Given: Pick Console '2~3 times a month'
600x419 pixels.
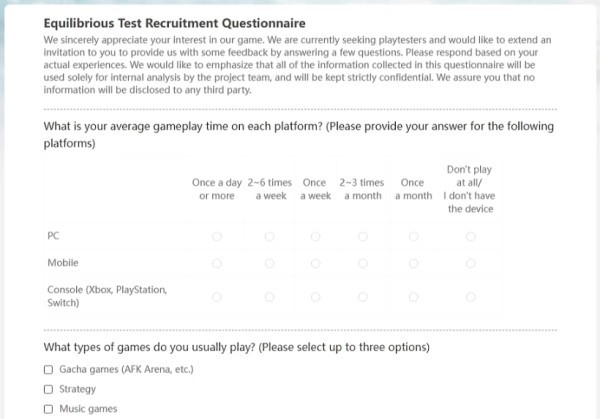Looking at the screenshot, I should 362,297.
